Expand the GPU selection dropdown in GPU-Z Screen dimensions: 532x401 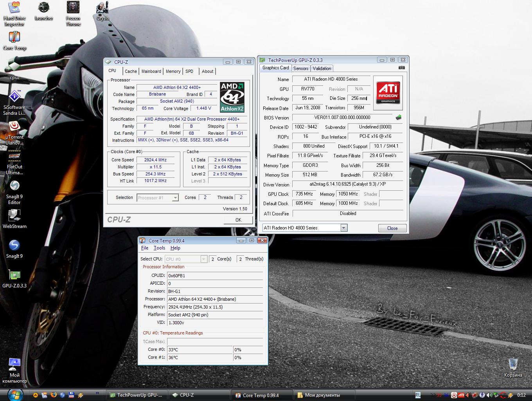coord(343,228)
